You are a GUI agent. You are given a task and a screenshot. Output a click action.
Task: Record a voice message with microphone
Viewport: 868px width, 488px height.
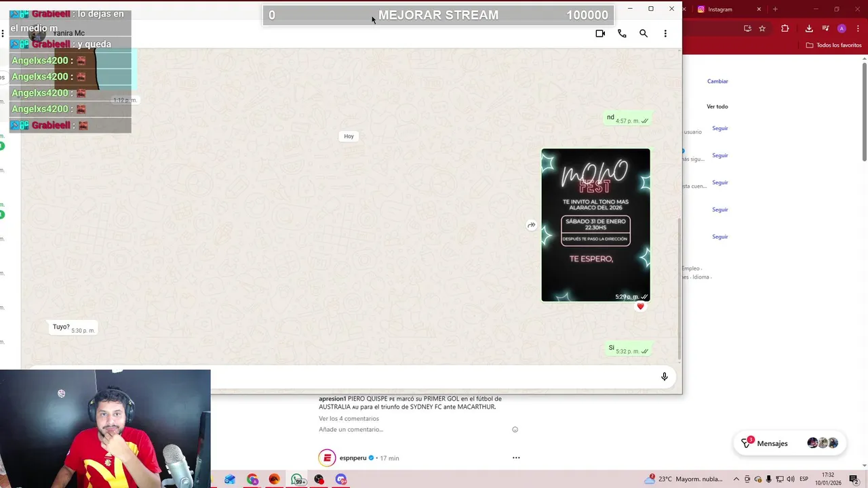(665, 377)
